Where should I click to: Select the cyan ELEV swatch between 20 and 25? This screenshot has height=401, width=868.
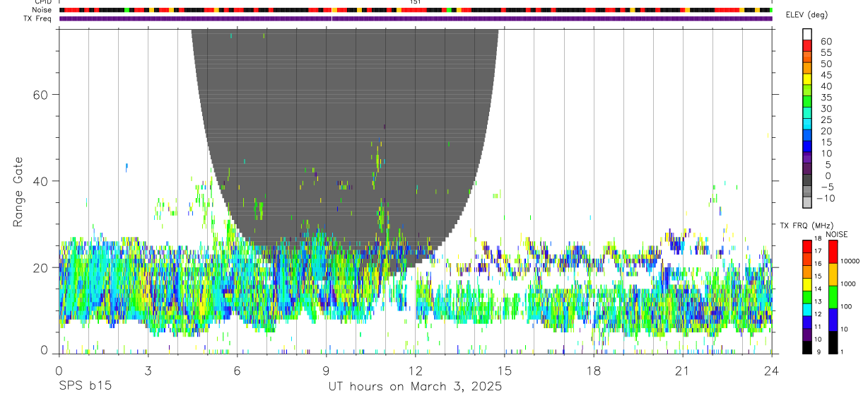tap(807, 125)
